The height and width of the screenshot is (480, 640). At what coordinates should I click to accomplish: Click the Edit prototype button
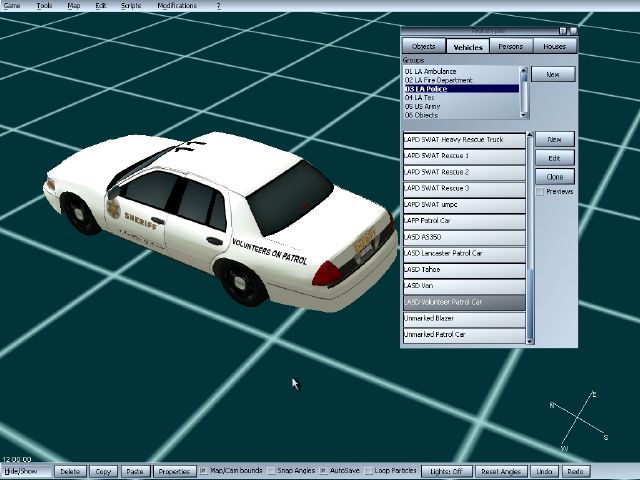[554, 158]
